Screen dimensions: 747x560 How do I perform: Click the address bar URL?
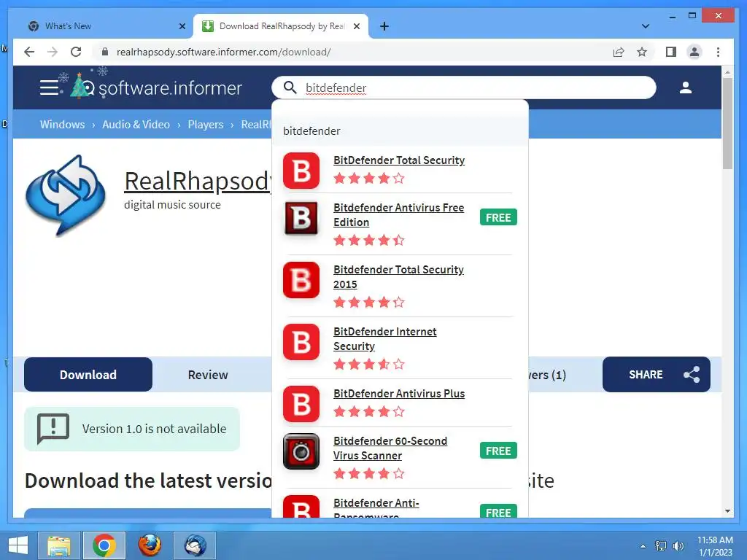pos(223,52)
